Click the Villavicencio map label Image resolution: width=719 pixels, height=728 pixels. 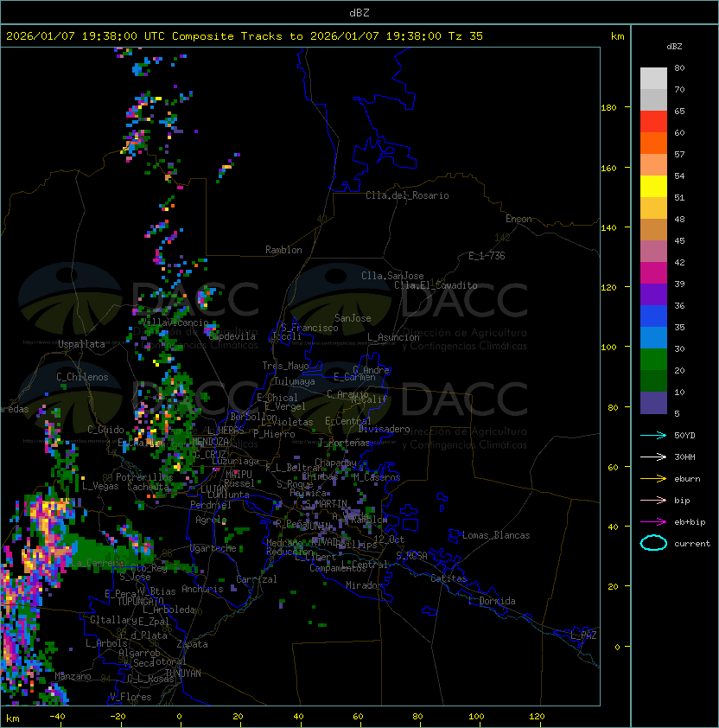[175, 322]
